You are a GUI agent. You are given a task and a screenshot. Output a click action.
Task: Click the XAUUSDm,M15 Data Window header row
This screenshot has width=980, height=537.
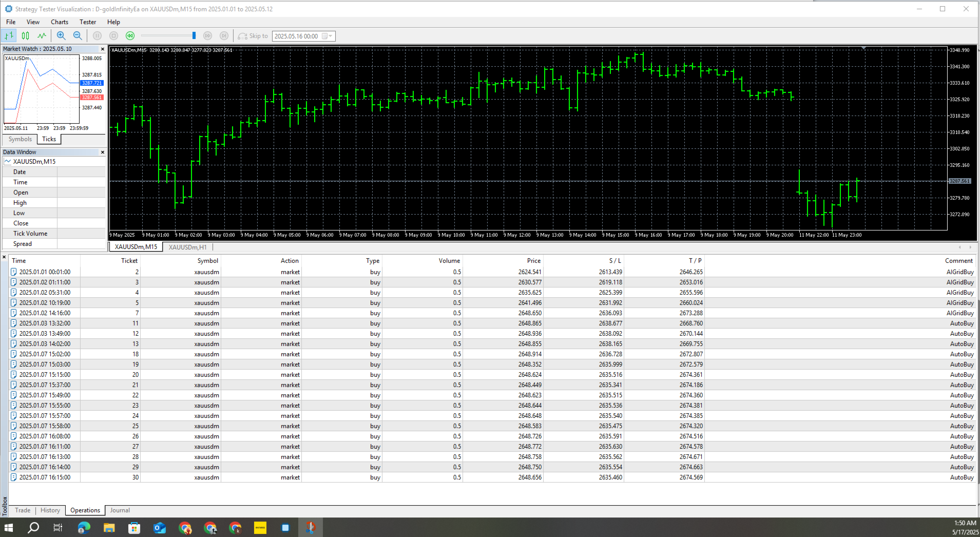pos(54,162)
